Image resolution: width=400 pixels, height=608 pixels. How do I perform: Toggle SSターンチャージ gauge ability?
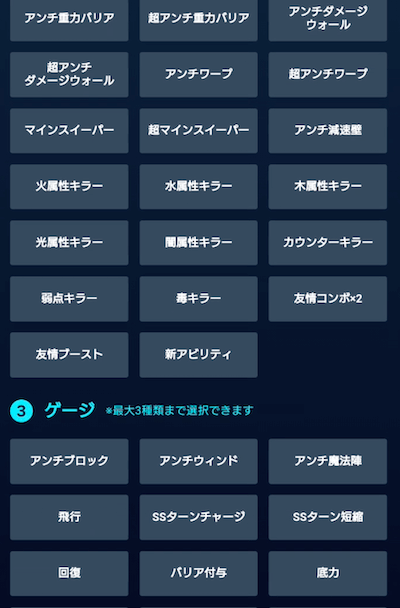click(x=198, y=517)
